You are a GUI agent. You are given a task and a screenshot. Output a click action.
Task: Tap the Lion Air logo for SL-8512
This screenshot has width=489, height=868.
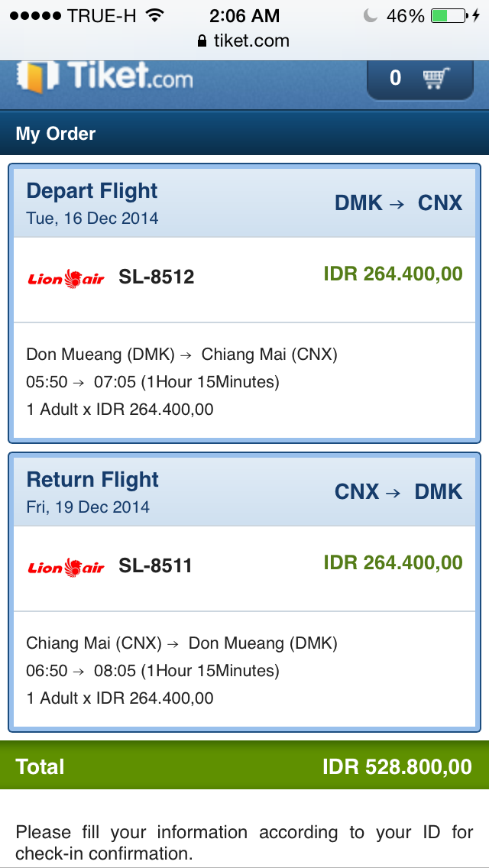click(x=66, y=278)
